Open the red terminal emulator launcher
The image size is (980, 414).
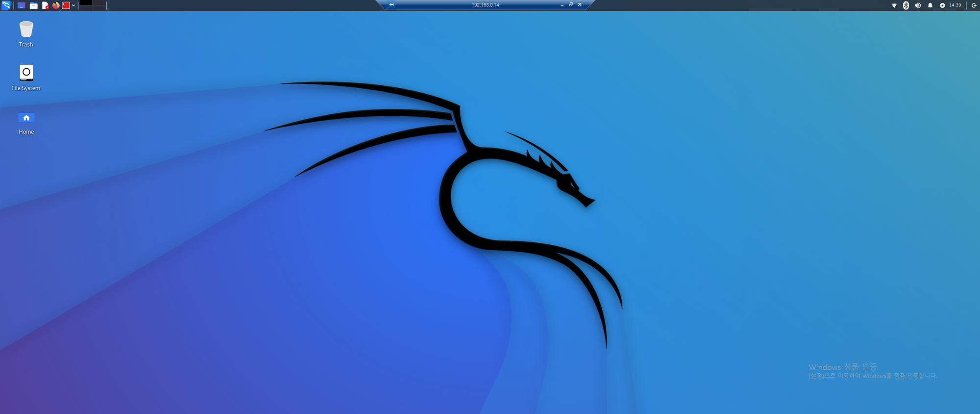tap(66, 5)
